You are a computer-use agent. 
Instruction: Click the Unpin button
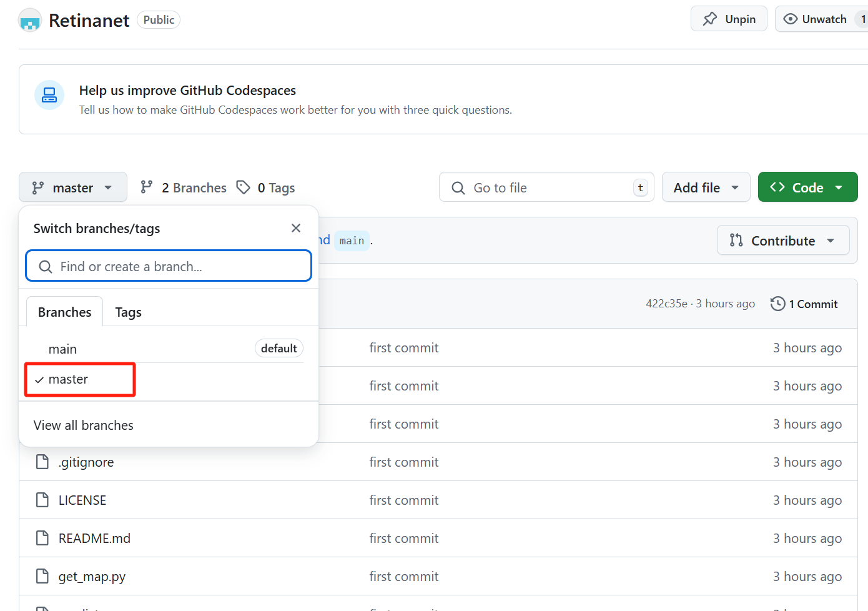coord(729,19)
